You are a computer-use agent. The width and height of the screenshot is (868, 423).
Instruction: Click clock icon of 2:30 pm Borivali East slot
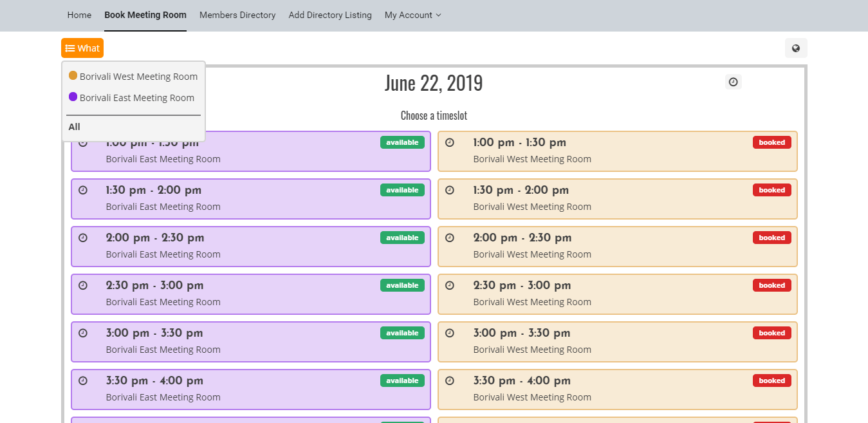(83, 285)
